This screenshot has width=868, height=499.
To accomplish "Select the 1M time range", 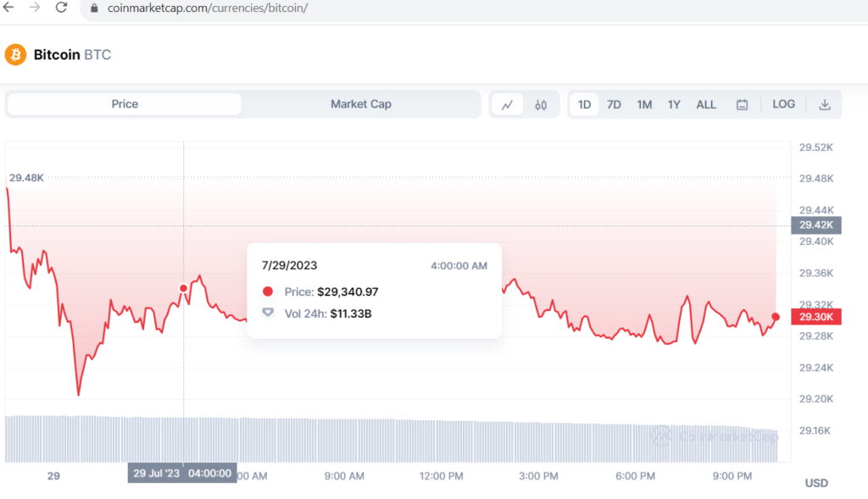I will pos(644,105).
